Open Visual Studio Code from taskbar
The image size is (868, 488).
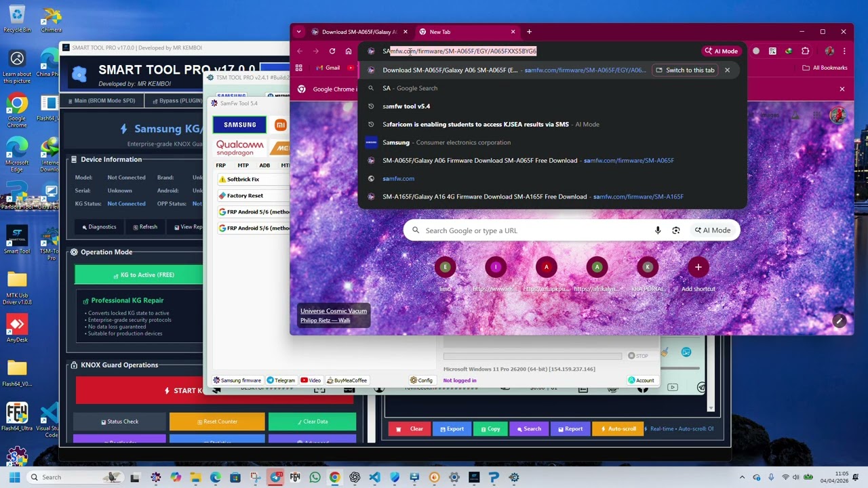tap(374, 477)
